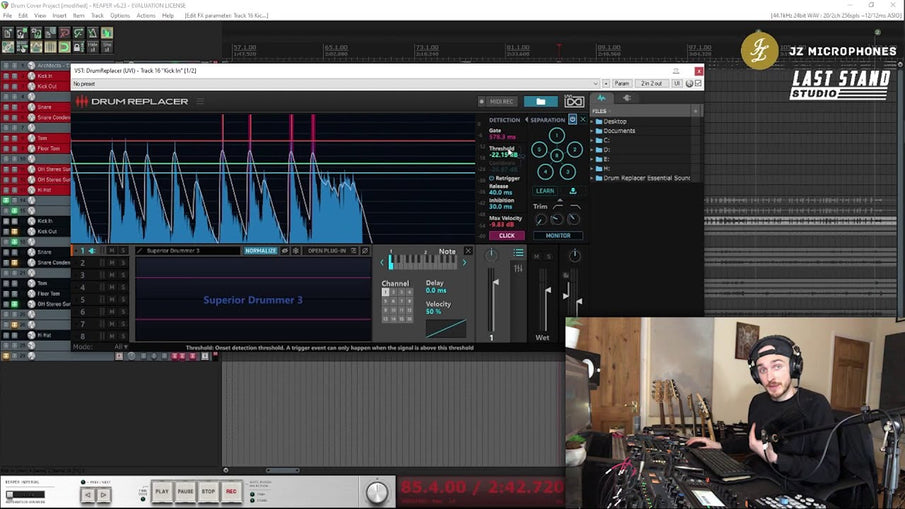This screenshot has height=509, width=905.
Task: Toggle the Separation power icon
Action: 572,119
